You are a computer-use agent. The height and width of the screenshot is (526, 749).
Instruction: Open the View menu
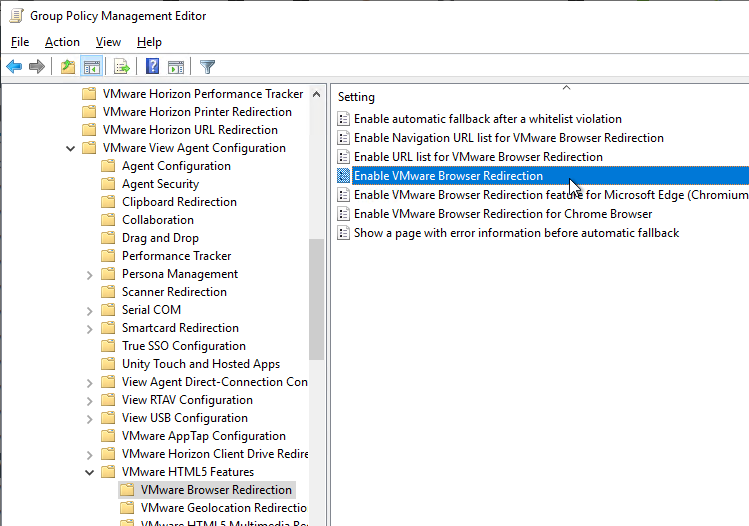pyautogui.click(x=108, y=42)
